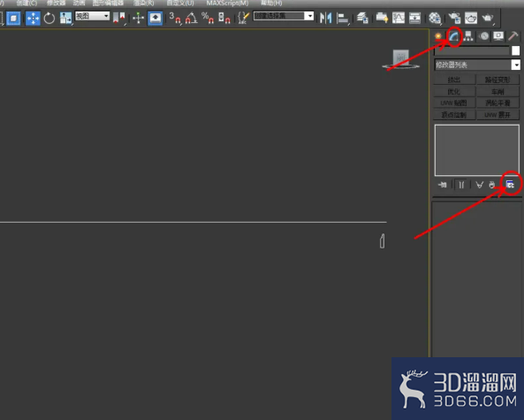Screen dimensions: 524x420
Task: Open the 帮助(H) menu
Action: coord(271,3)
